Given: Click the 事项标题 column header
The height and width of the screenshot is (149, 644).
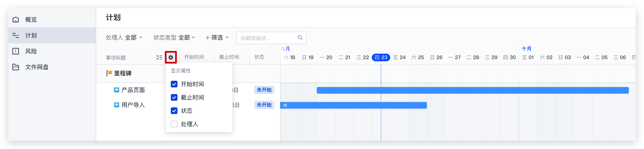Looking at the screenshot, I should (x=116, y=58).
